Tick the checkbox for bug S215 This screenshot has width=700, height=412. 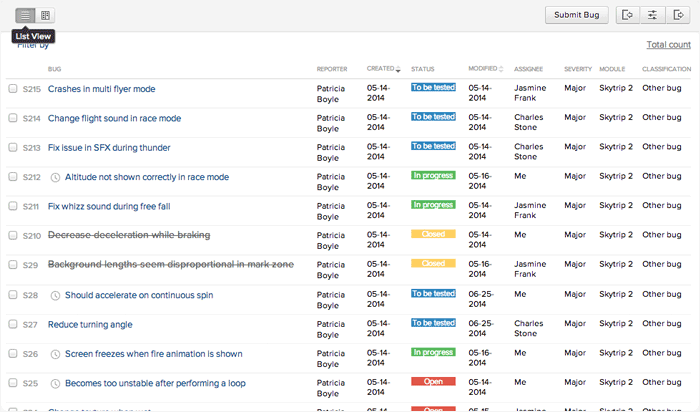(x=13, y=89)
